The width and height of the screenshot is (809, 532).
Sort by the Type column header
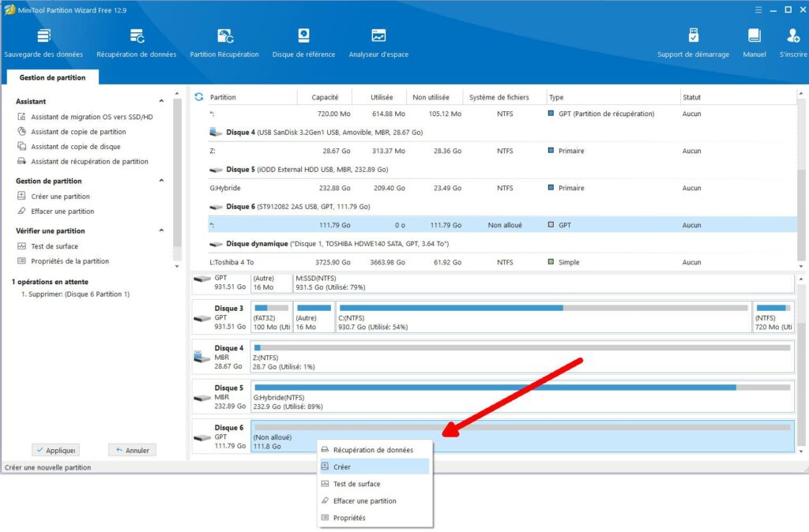613,97
